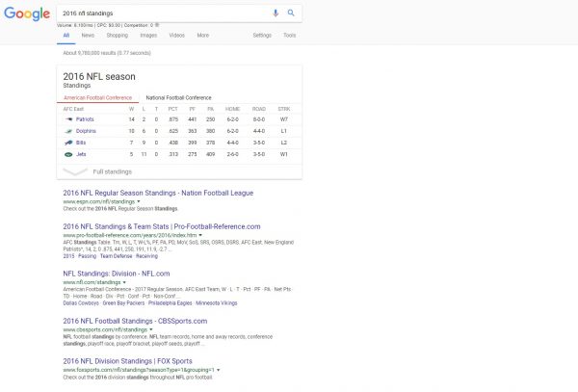The width and height of the screenshot is (578, 392).
Task: Activate voice search microphone
Action: [276, 13]
